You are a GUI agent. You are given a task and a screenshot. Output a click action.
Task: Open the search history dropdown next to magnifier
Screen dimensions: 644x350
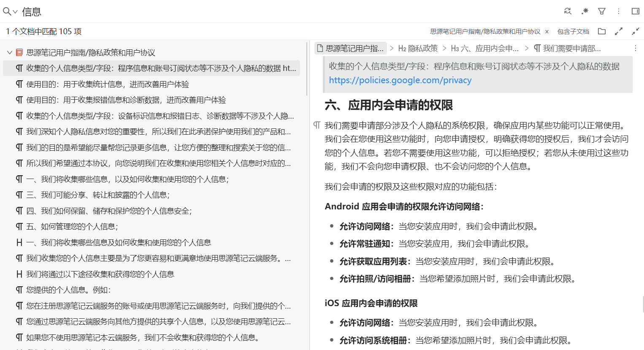pos(15,12)
